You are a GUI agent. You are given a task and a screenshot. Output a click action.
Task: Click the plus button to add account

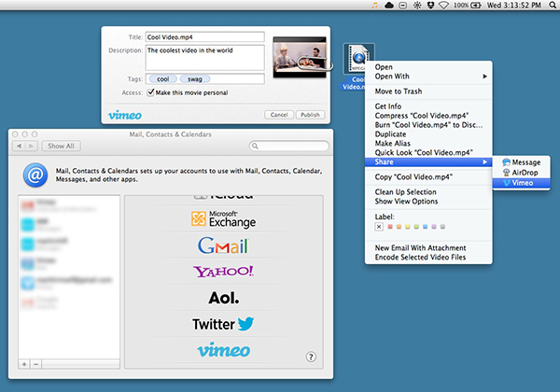(24, 364)
